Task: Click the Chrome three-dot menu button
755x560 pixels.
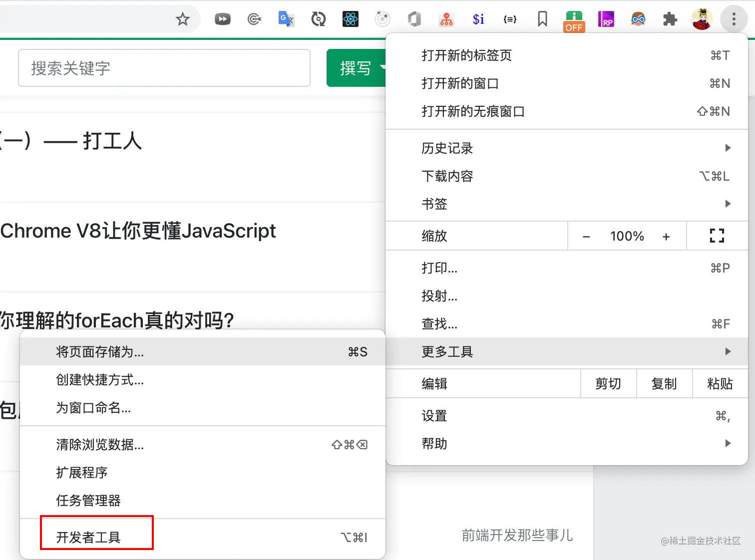Action: point(734,19)
